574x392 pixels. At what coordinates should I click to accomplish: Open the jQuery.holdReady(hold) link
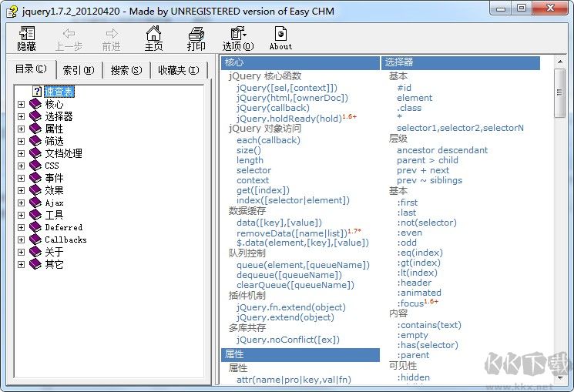pyautogui.click(x=289, y=119)
